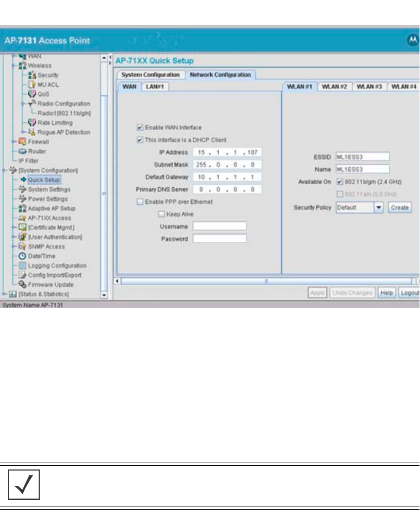Switch to WLAN #2 tab
This screenshot has height=524, width=420.
coord(334,87)
